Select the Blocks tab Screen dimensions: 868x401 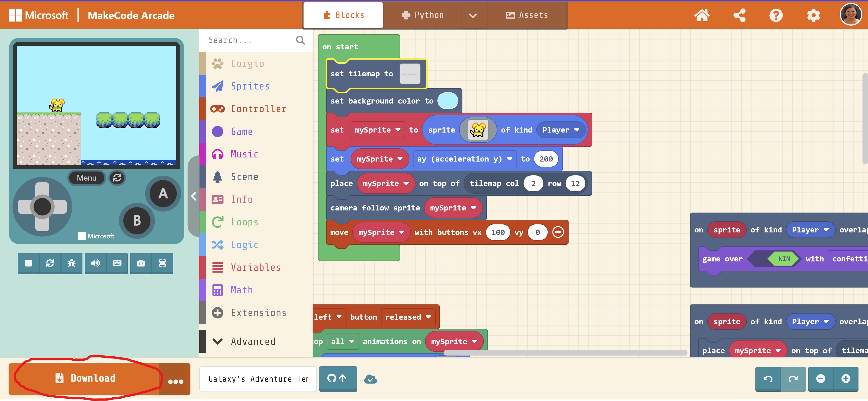pos(343,15)
